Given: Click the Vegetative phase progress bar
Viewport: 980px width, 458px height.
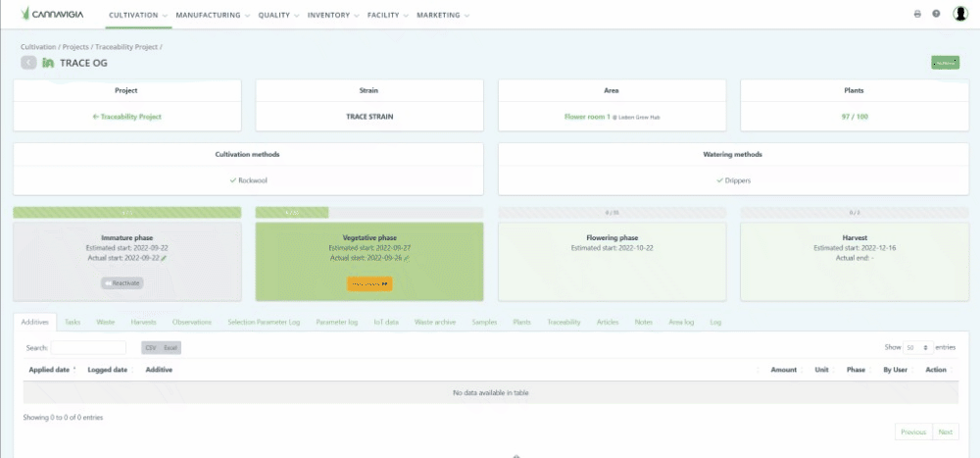Looking at the screenshot, I should pyautogui.click(x=368, y=212).
